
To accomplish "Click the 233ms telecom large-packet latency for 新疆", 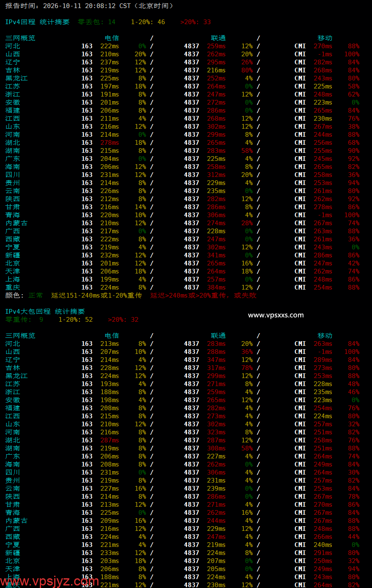I will click(x=110, y=553).
